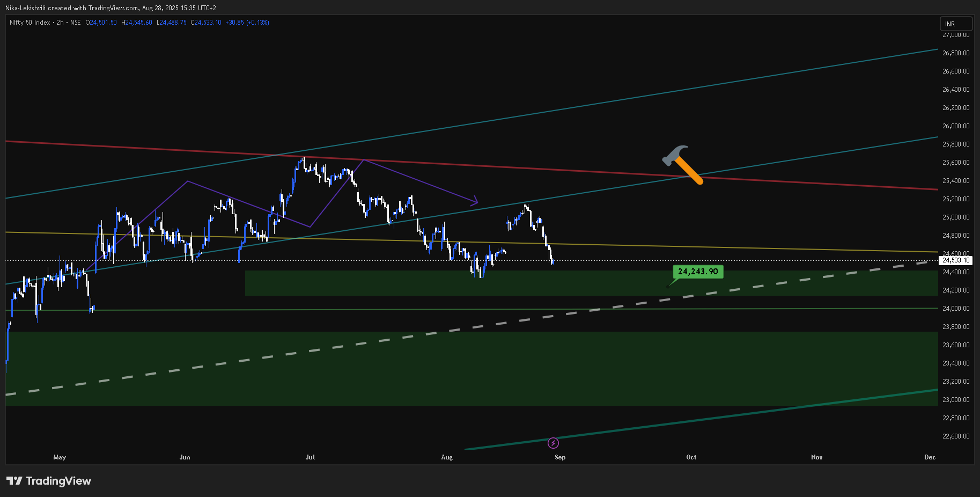Click the 22,800.00 price scale label
980x497 pixels.
tap(956, 418)
